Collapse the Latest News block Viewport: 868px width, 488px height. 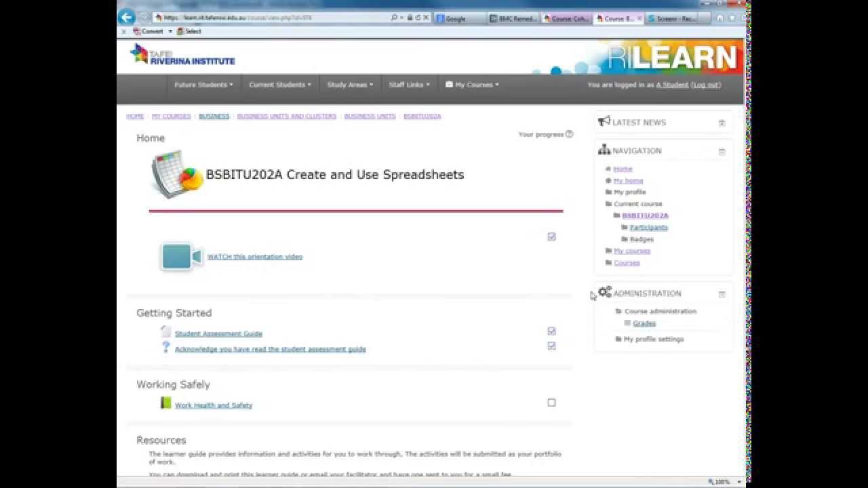[x=722, y=123]
